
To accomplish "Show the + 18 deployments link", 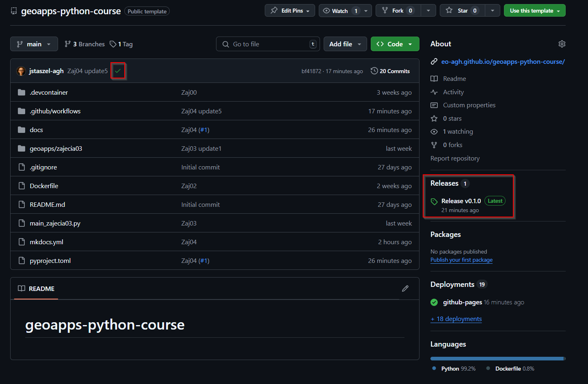I will (456, 319).
